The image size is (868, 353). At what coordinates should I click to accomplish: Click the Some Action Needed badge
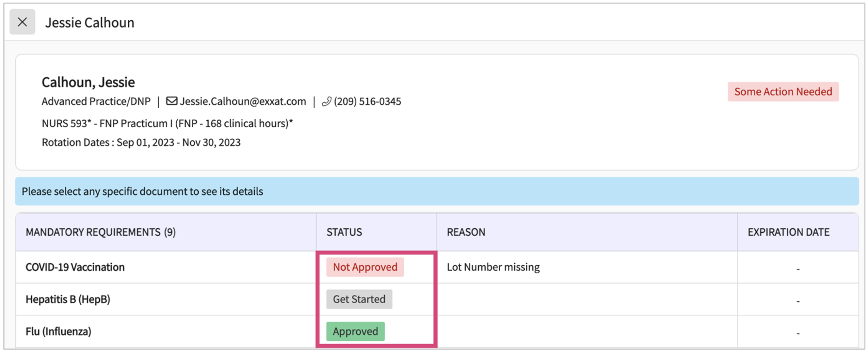[x=783, y=92]
